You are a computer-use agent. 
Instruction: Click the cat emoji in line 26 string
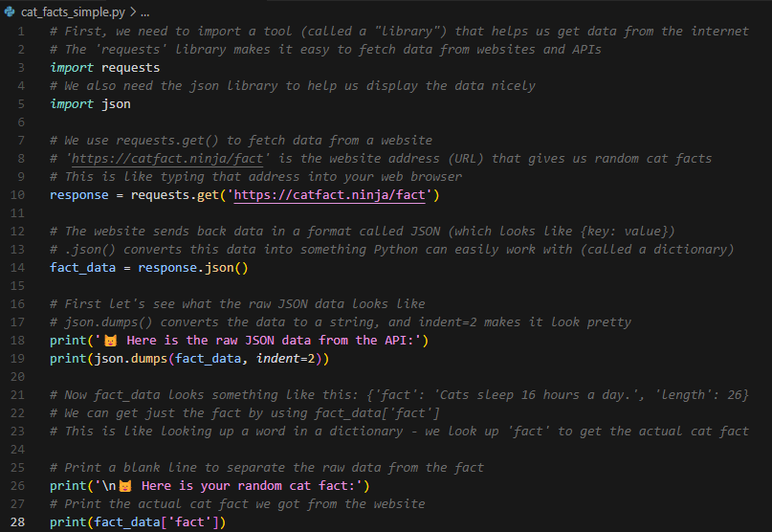(125, 486)
